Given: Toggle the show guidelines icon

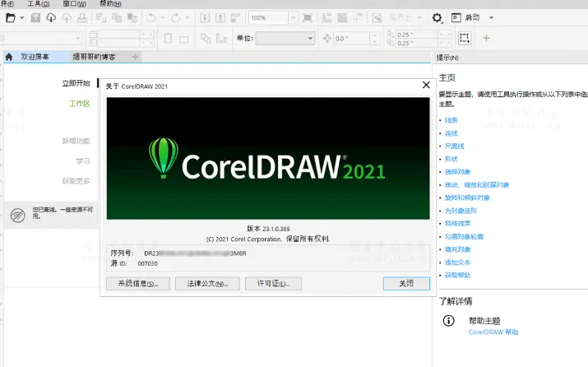Looking at the screenshot, I should (x=358, y=17).
